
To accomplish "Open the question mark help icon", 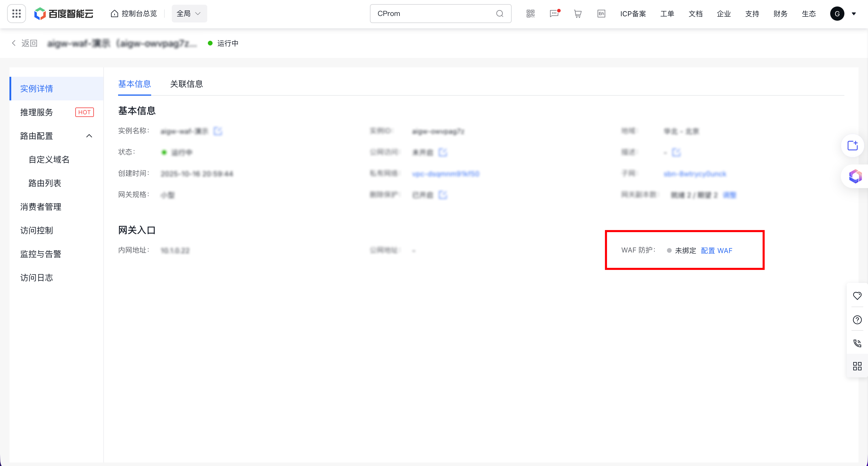I will pyautogui.click(x=857, y=320).
